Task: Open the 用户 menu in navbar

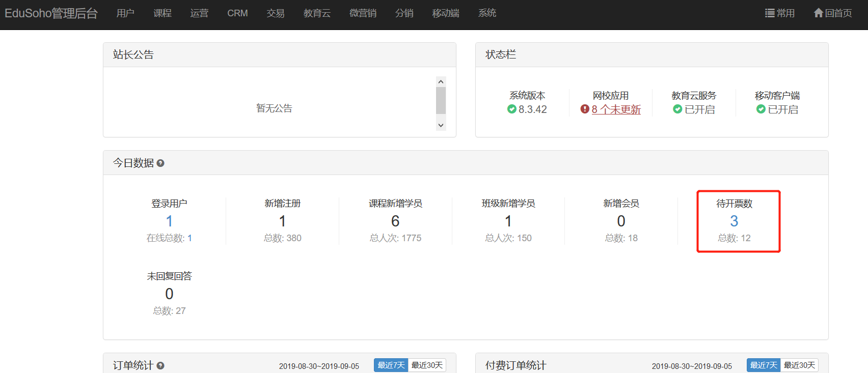Action: point(125,13)
